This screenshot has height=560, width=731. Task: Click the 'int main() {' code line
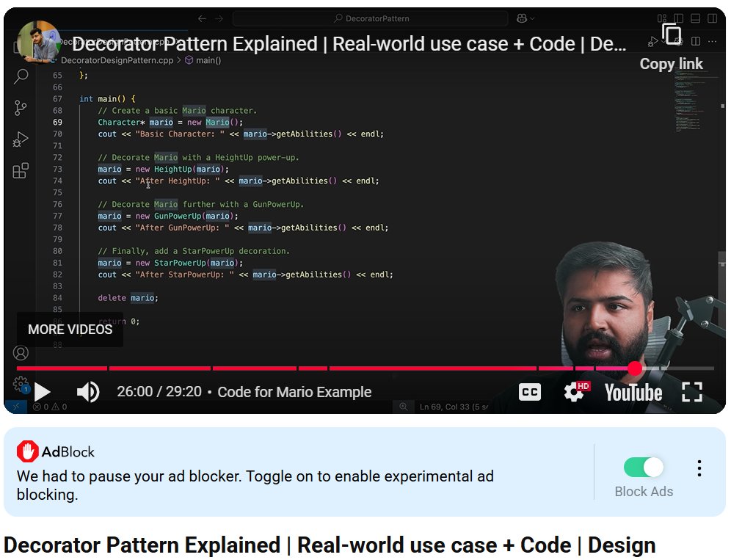(107, 99)
